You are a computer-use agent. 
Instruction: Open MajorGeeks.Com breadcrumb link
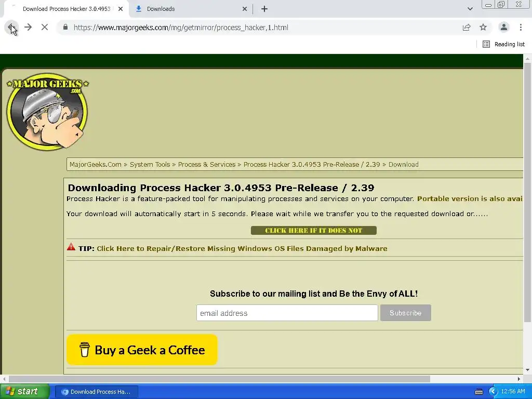point(96,165)
